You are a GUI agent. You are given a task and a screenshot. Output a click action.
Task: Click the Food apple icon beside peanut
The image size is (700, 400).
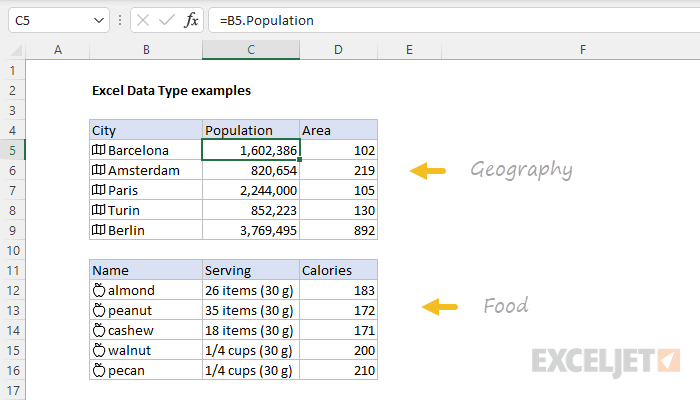coord(99,310)
